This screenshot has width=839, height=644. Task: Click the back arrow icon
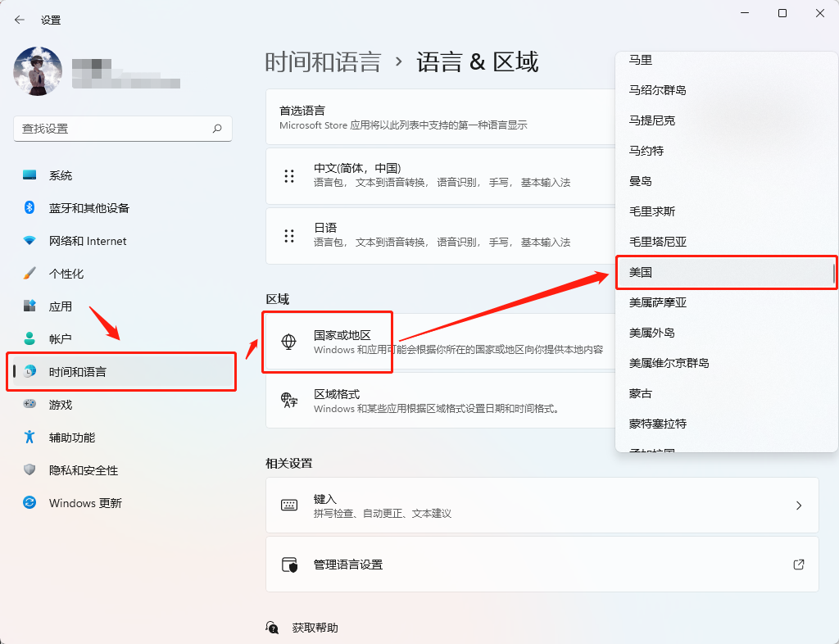point(20,20)
